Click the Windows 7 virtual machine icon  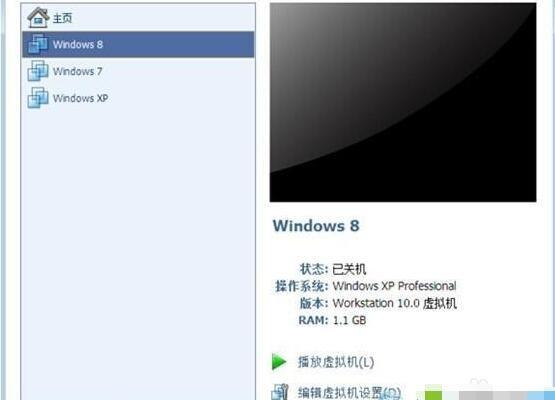click(x=38, y=71)
